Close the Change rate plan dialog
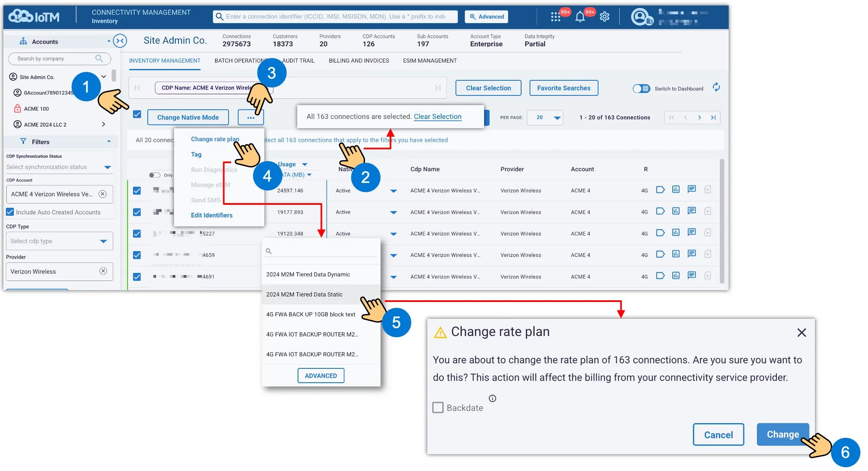The height and width of the screenshot is (471, 868). (801, 333)
